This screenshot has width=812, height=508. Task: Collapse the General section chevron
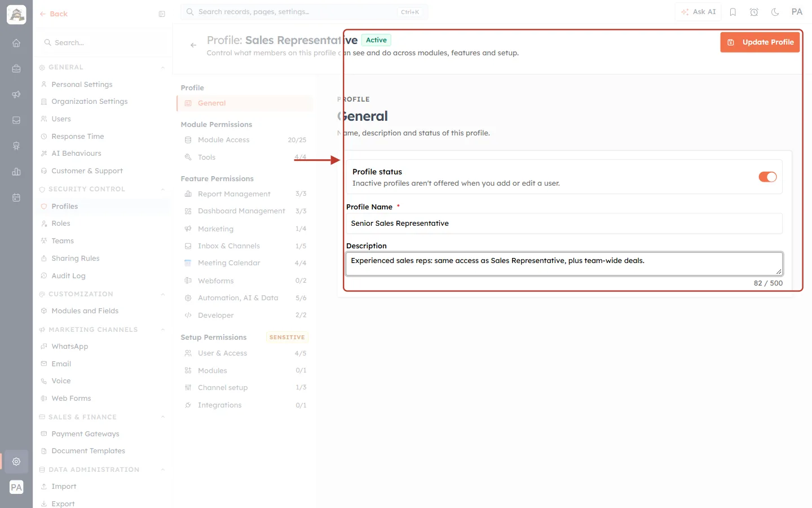click(163, 68)
